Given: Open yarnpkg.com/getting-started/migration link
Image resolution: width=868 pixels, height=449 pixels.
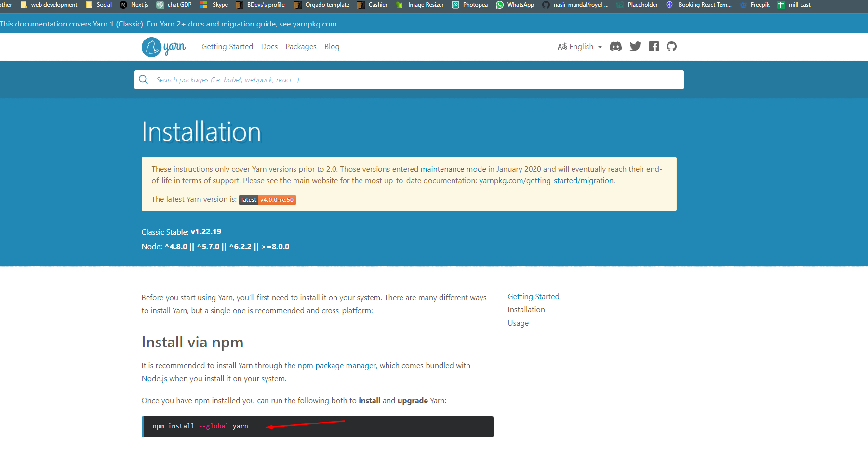Looking at the screenshot, I should 546,180.
